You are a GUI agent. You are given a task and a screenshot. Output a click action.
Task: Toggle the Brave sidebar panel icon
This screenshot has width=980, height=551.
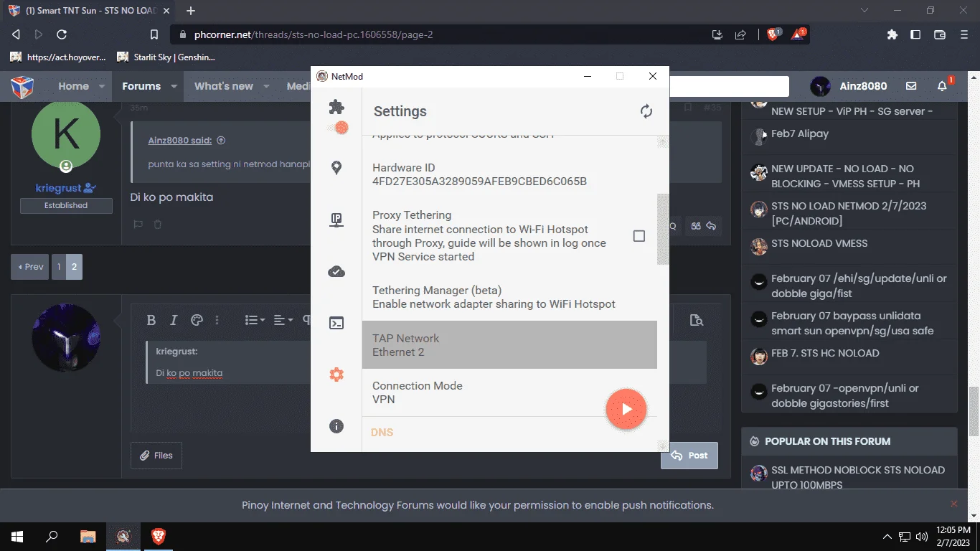pyautogui.click(x=915, y=34)
